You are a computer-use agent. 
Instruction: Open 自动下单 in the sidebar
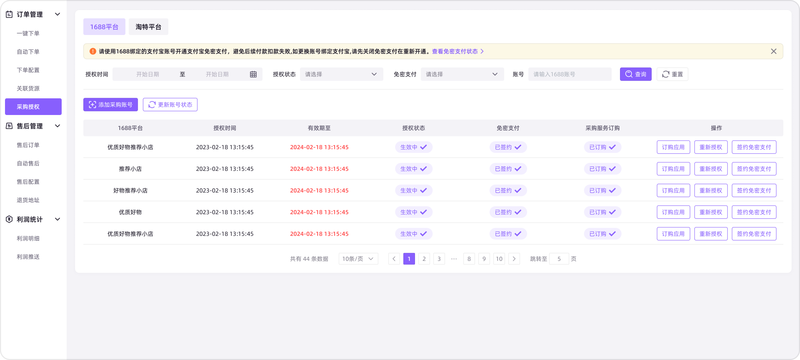pos(28,52)
